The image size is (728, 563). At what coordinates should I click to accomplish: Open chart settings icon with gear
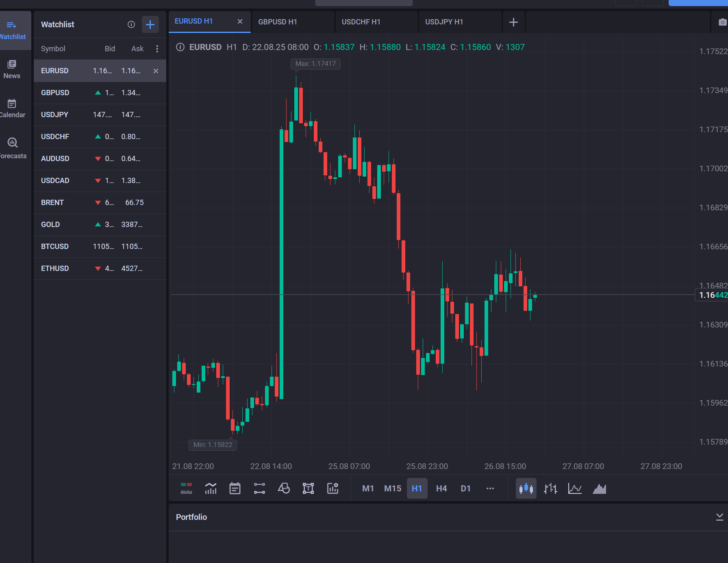(332, 488)
